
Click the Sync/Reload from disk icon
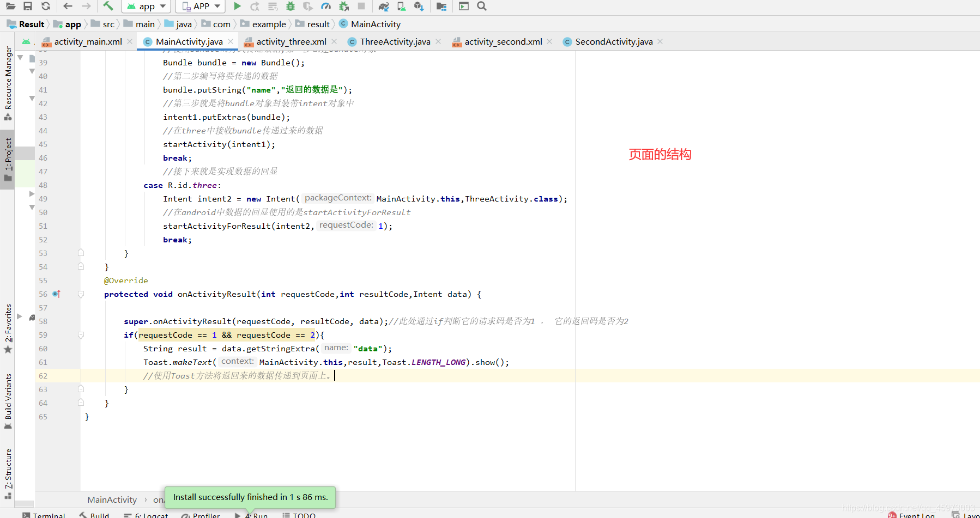[46, 6]
